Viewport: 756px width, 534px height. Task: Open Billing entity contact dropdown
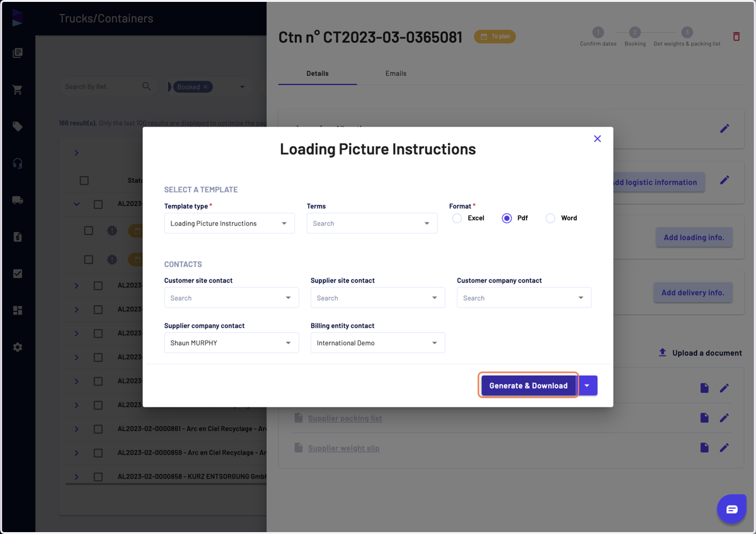point(377,343)
